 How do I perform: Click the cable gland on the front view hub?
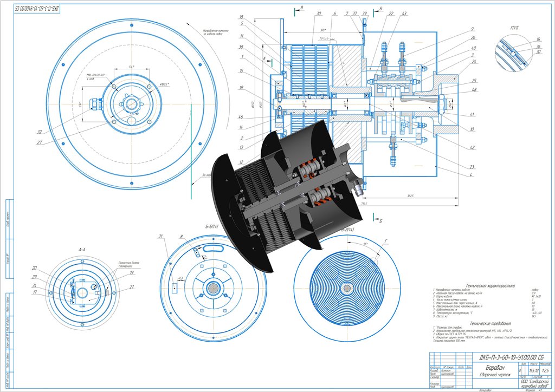(x=96, y=104)
